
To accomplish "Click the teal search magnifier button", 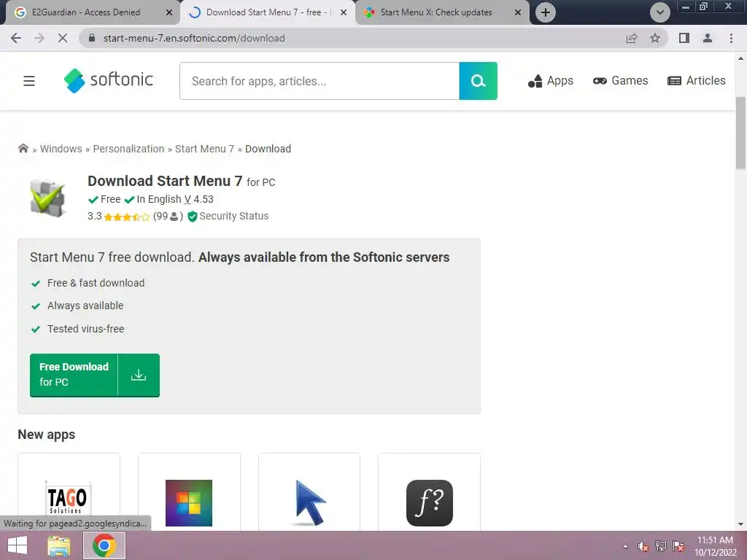I will [478, 81].
